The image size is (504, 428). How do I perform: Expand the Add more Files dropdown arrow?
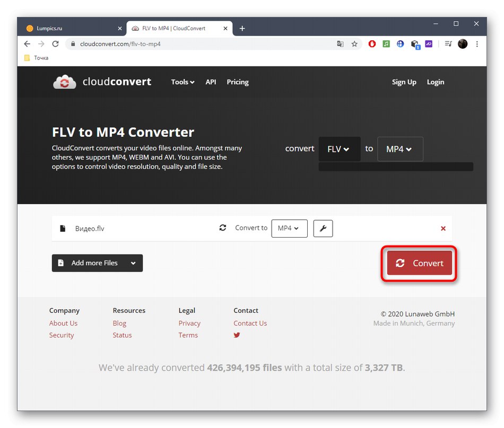[x=133, y=263]
